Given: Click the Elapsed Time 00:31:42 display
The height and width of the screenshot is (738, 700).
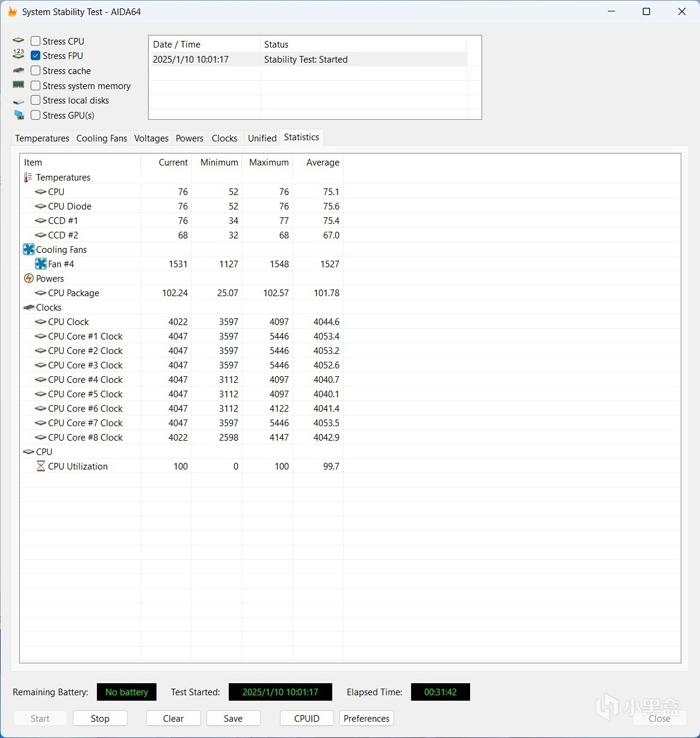Looking at the screenshot, I should point(441,692).
